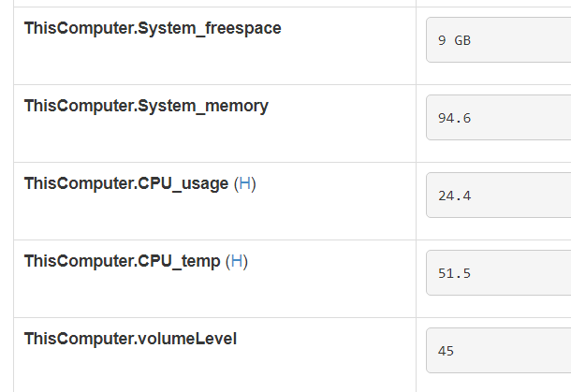This screenshot has width=571, height=392.
Task: Place cursor on the 51.5 value
Action: [454, 274]
